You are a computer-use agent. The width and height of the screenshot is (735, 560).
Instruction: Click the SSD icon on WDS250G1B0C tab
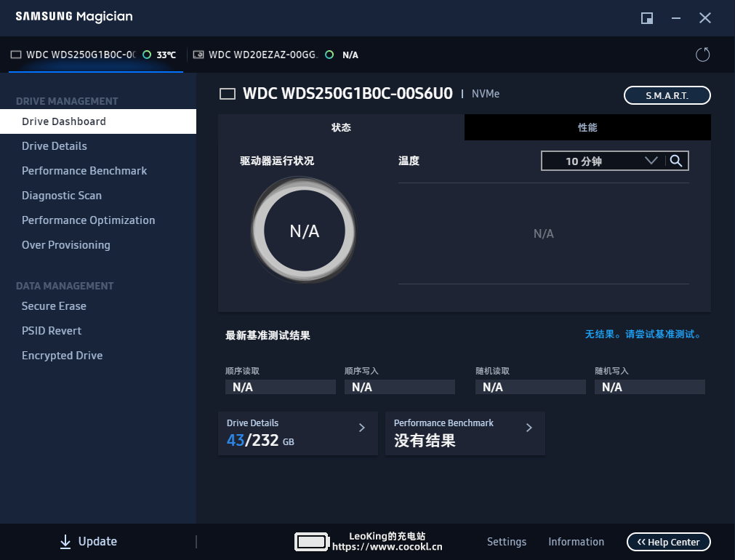(x=16, y=55)
